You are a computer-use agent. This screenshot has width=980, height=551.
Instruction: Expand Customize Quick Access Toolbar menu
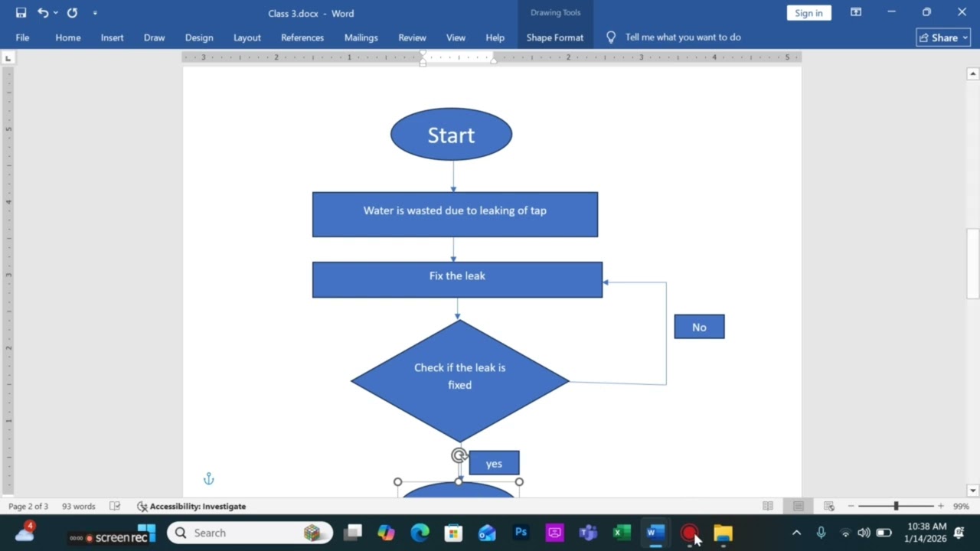click(95, 13)
